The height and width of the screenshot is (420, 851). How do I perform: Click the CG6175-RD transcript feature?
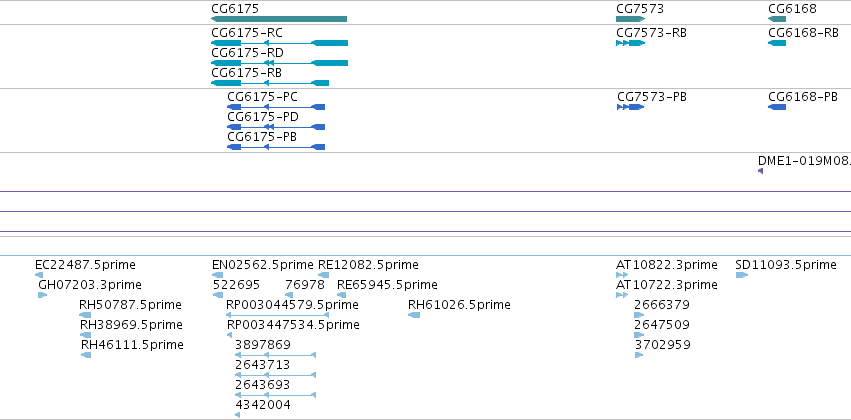(x=280, y=63)
